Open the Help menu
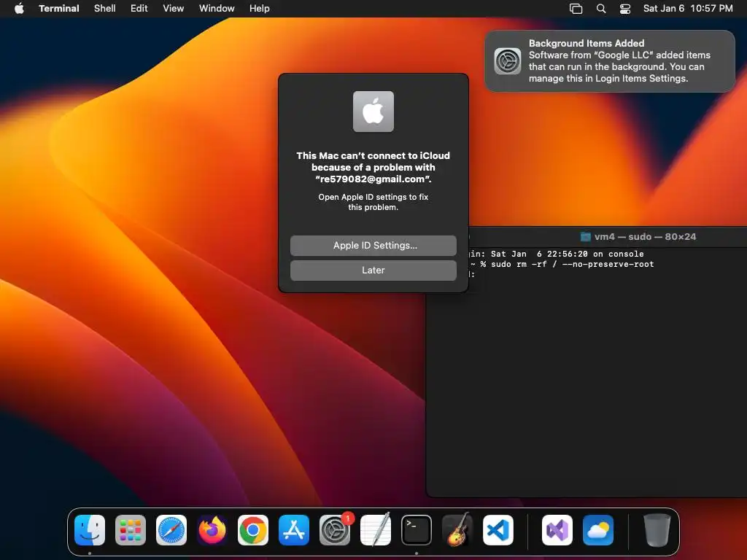 (x=260, y=9)
